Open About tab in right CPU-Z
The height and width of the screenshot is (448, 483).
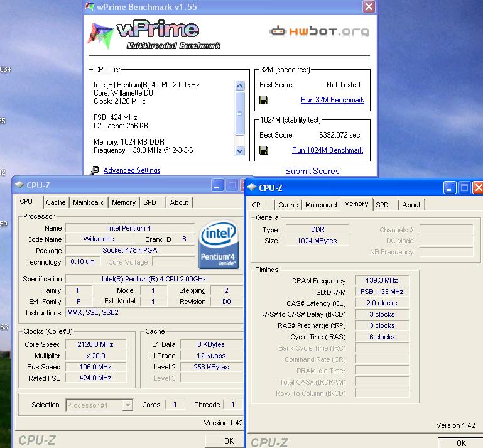pos(411,205)
